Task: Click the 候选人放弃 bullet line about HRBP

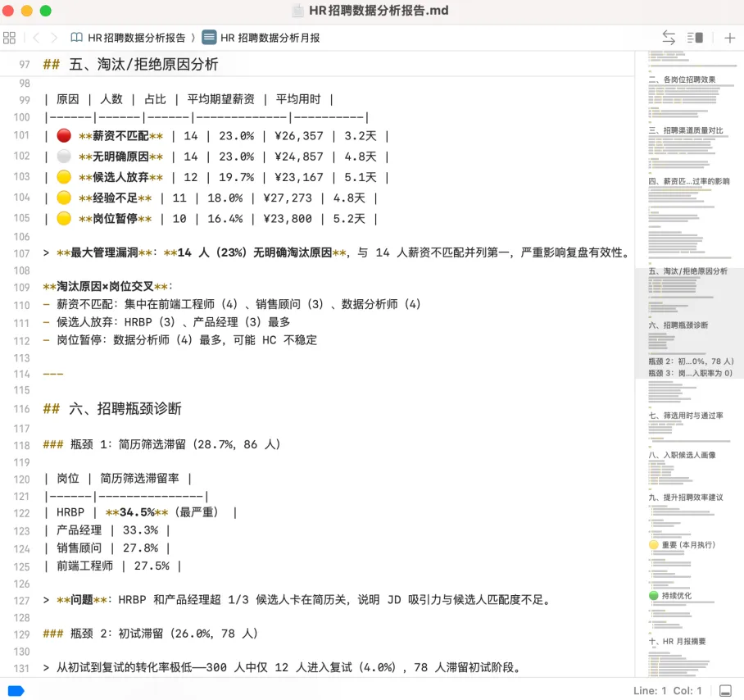Action: pyautogui.click(x=166, y=322)
